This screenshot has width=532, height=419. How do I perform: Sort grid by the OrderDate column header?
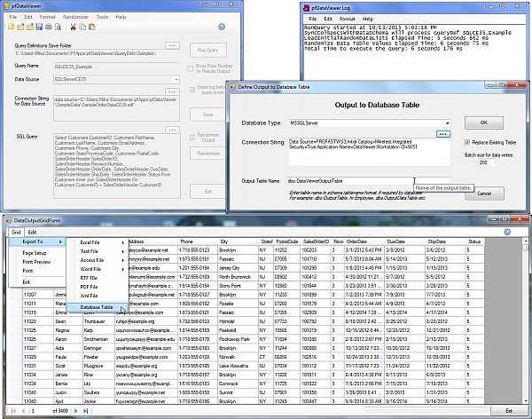365,241
